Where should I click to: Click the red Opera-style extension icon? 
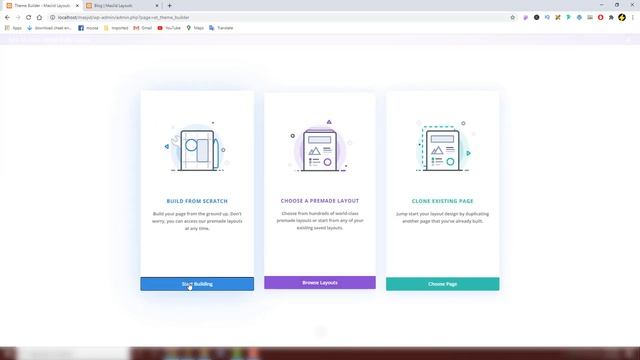point(600,18)
